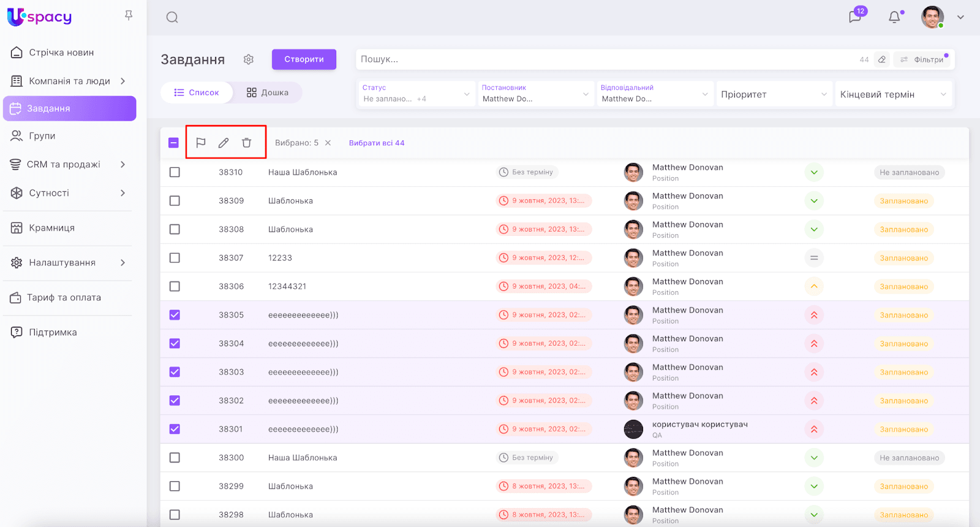Switch to the Дошка board view tab
Viewport: 980px width, 527px height.
pos(268,93)
